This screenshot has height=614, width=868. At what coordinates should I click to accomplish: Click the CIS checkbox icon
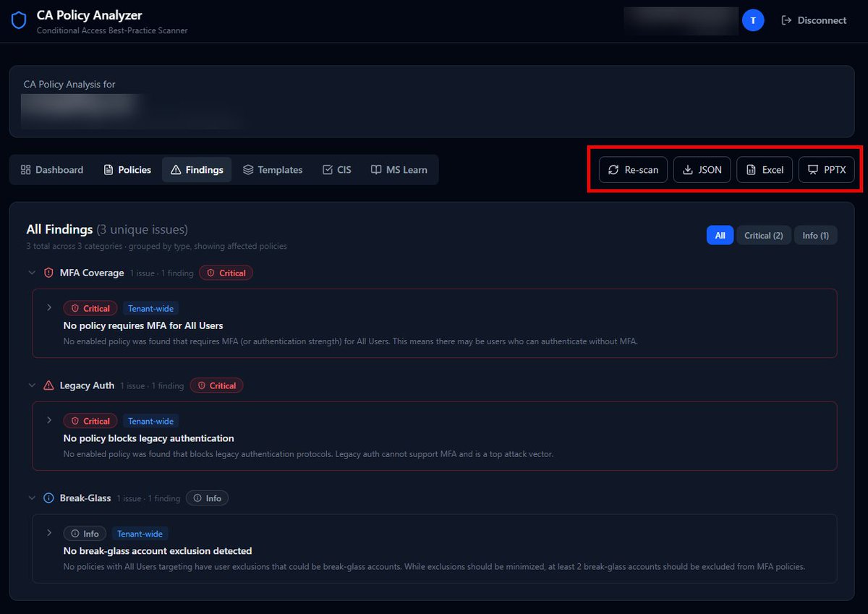pos(327,170)
